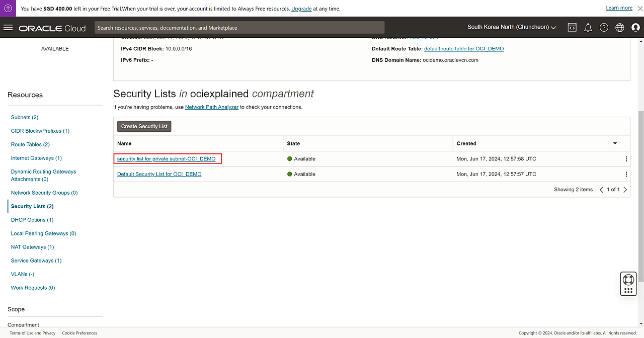Screen dimensions: 644x338
Task: Open actions menu for private subnet security list
Action: 626,159
